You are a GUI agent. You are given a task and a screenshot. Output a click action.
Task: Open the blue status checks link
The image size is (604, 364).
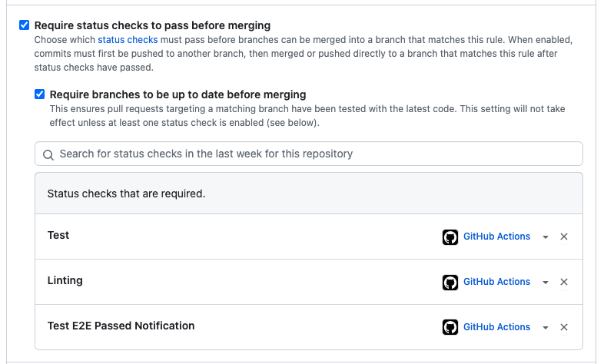[x=128, y=39]
